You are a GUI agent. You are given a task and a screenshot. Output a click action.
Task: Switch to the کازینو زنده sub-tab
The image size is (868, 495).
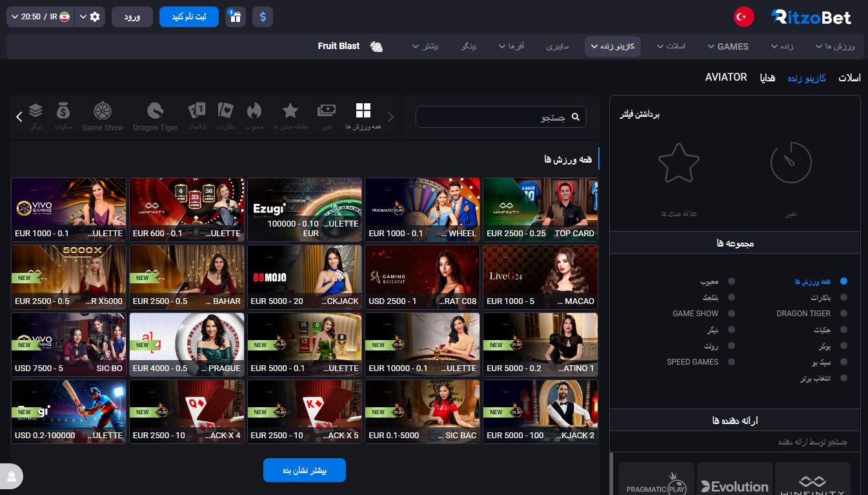point(807,77)
